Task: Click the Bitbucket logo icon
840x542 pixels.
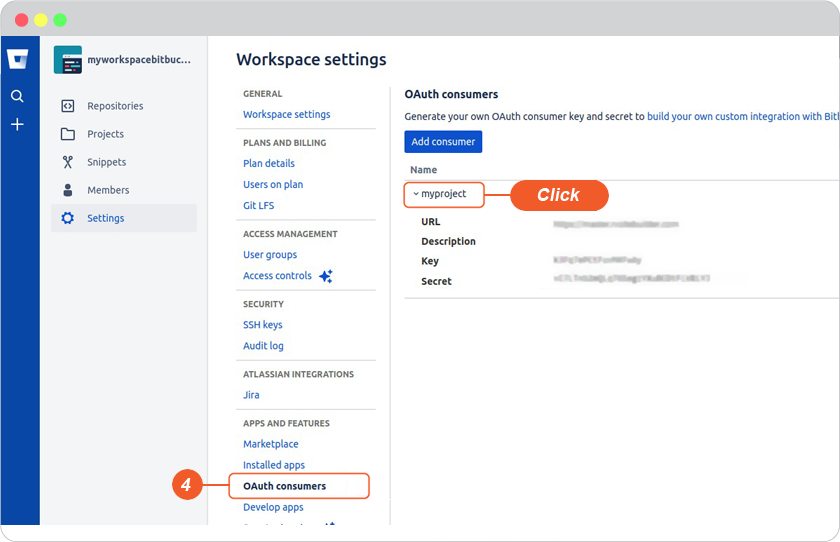Action: [x=18, y=59]
